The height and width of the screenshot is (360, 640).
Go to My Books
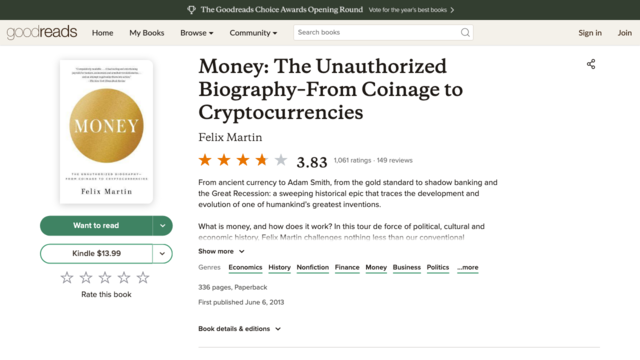[147, 33]
